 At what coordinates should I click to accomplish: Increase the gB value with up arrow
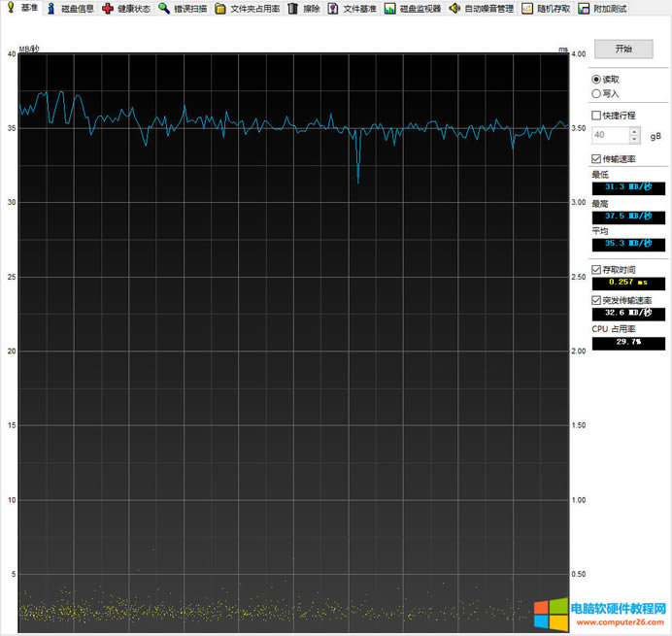coord(635,131)
